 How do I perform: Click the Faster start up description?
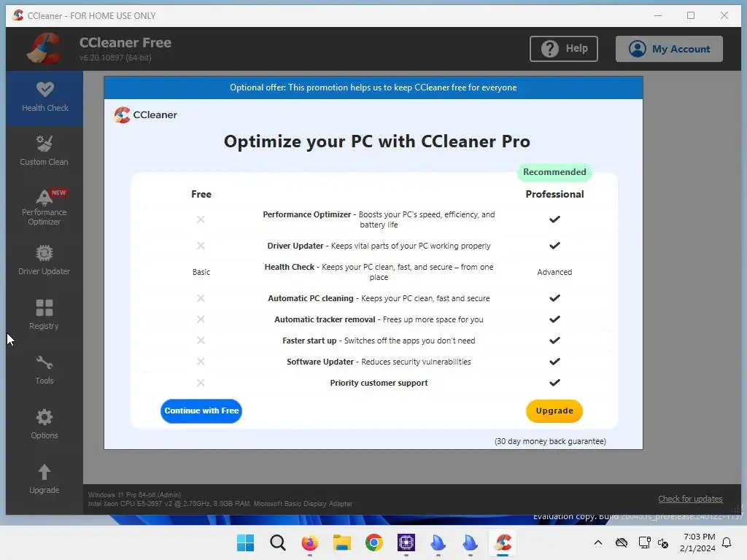tap(379, 341)
